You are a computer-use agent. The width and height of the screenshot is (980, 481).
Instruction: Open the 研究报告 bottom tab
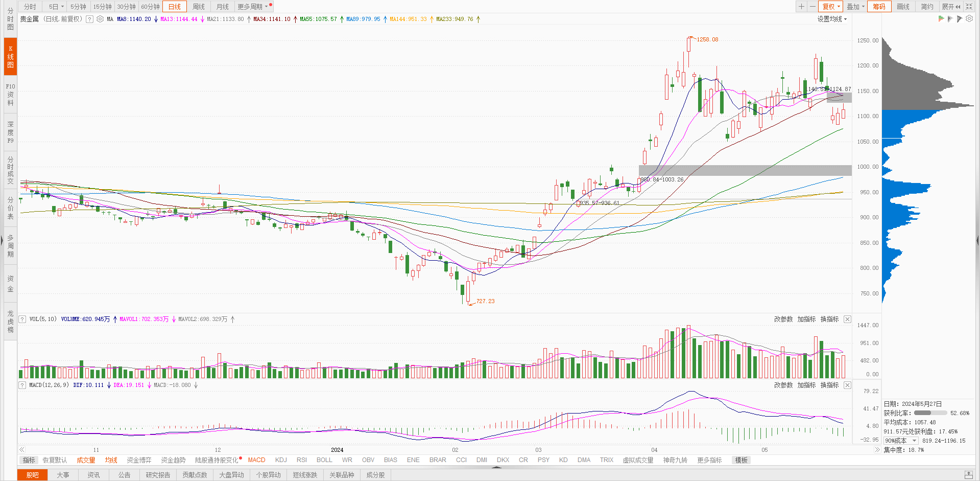158,475
